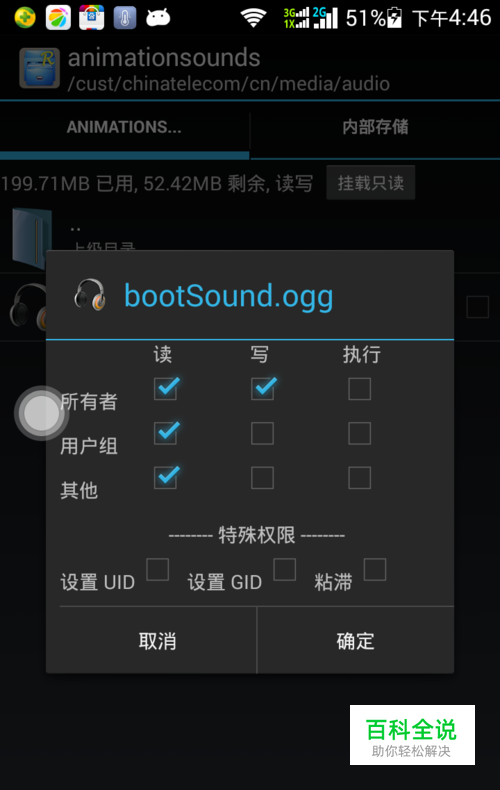Viewport: 500px width, 790px height.
Task: Tap the bootSound.ogg headphone icon in dialog
Action: tap(90, 294)
